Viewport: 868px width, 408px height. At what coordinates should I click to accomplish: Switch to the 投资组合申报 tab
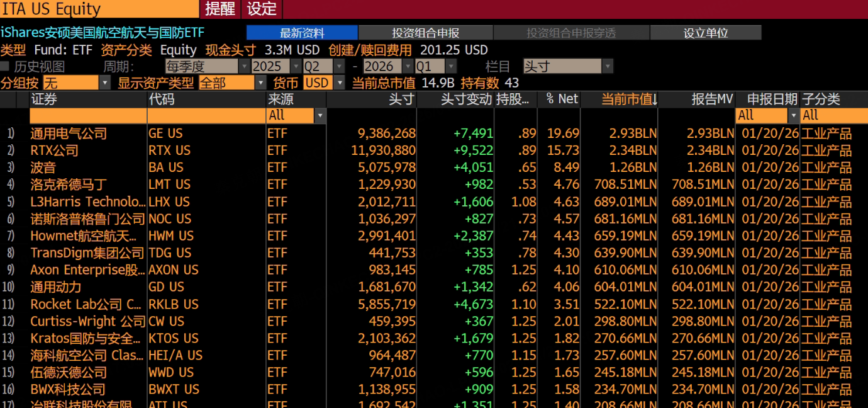point(426,33)
